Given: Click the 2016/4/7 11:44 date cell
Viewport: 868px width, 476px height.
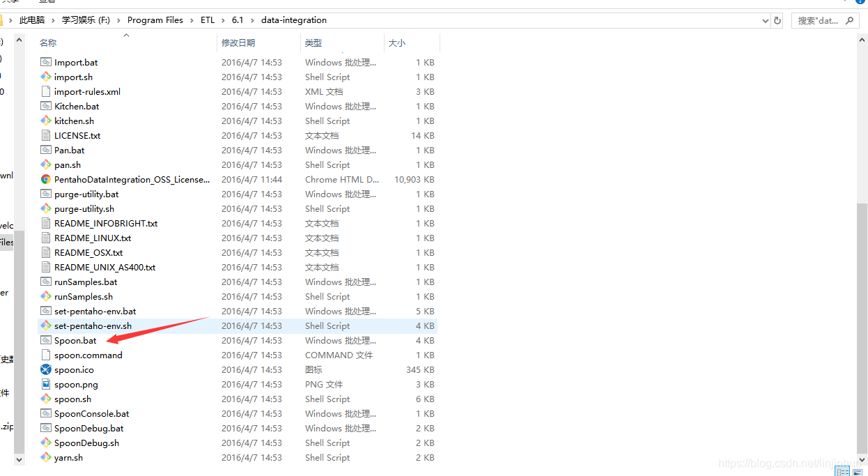Looking at the screenshot, I should [x=251, y=179].
